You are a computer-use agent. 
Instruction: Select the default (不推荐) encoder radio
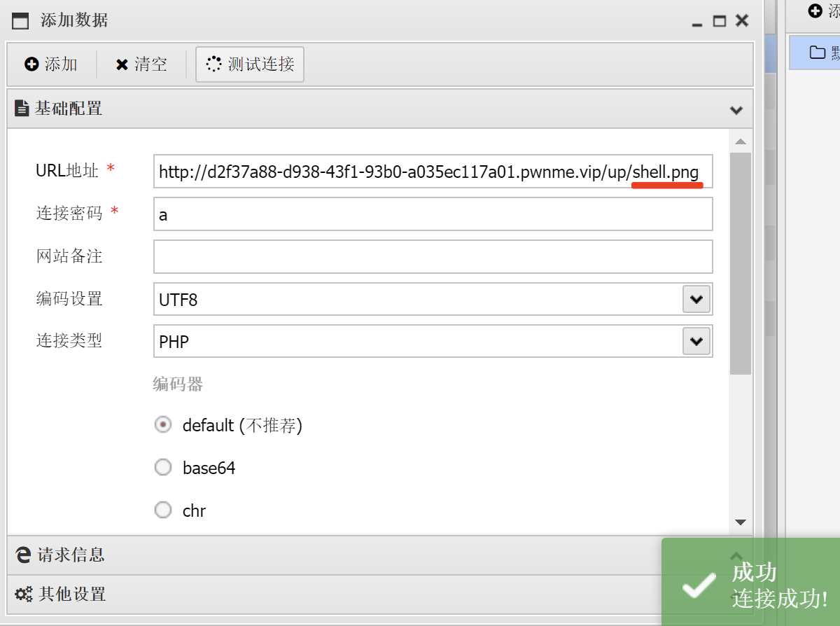pyautogui.click(x=163, y=425)
